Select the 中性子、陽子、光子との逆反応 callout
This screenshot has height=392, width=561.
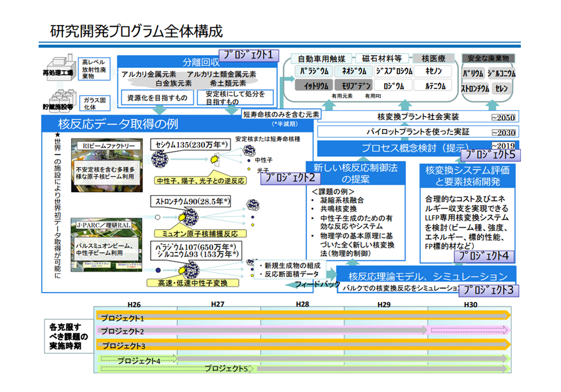[x=201, y=181]
